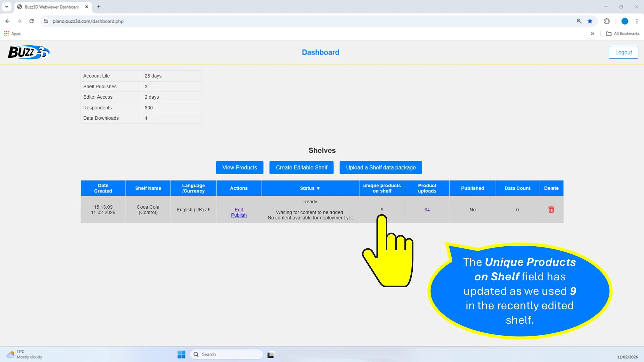The height and width of the screenshot is (362, 644).
Task: Open the browser extensions puzzle icon
Action: tap(607, 21)
